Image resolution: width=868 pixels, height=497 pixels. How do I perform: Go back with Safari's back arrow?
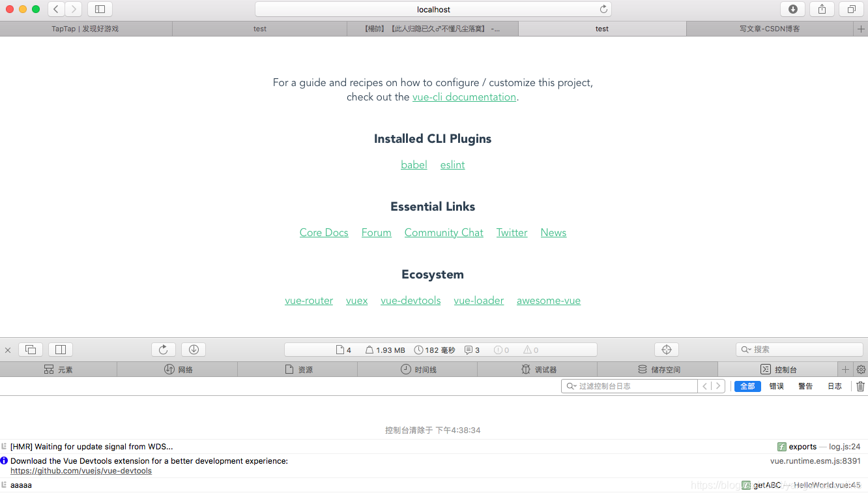(56, 9)
